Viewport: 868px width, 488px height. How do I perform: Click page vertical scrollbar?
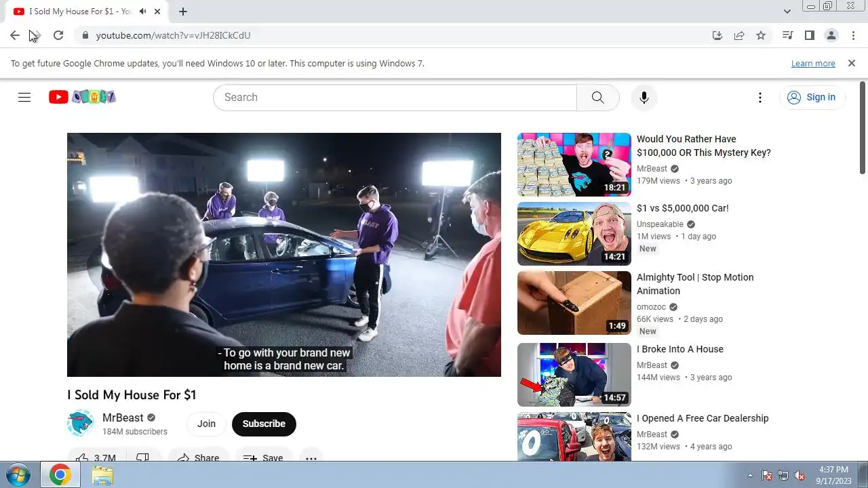863,129
